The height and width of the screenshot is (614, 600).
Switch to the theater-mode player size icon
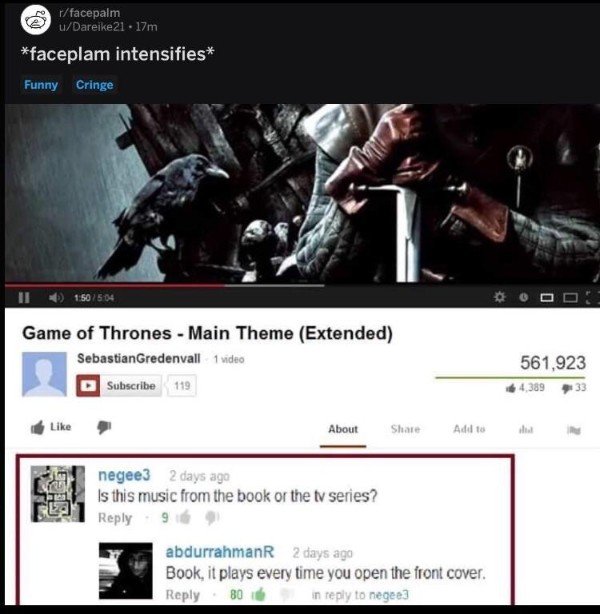tap(547, 298)
